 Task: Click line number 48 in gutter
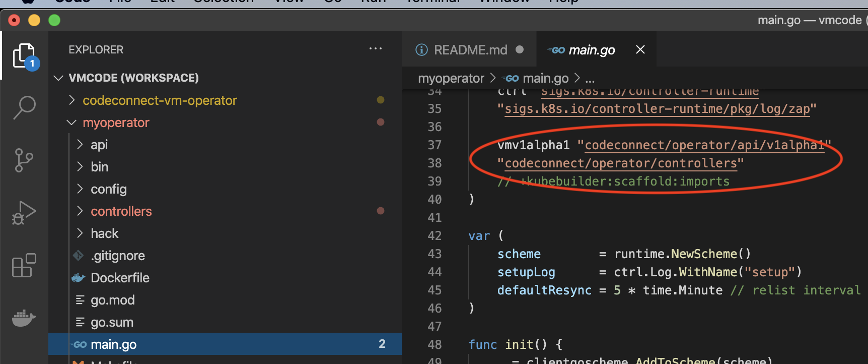[435, 345]
